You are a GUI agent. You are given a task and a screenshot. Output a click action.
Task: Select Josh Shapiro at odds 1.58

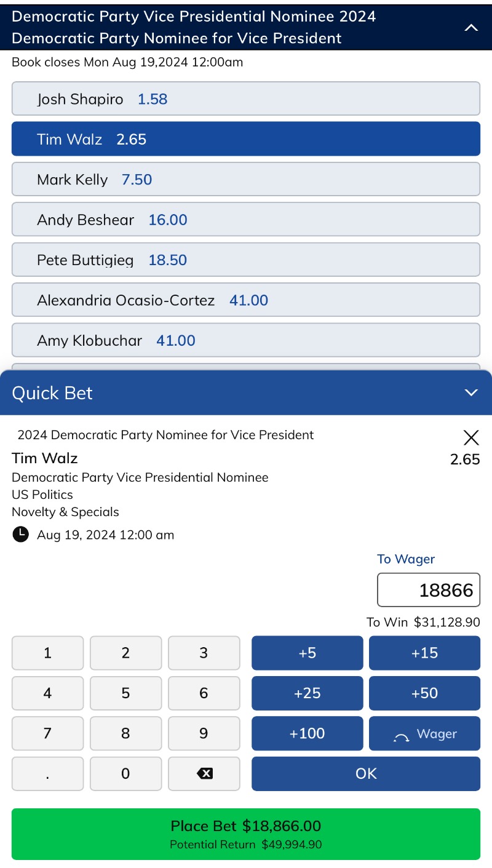245,98
